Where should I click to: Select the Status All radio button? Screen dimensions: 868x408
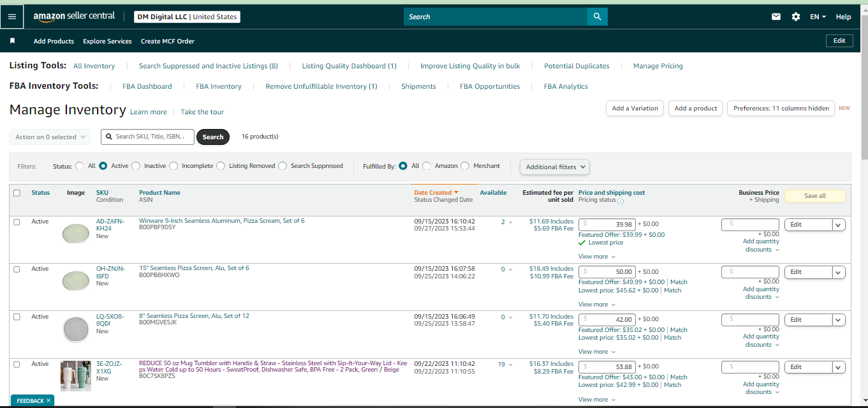pos(80,166)
